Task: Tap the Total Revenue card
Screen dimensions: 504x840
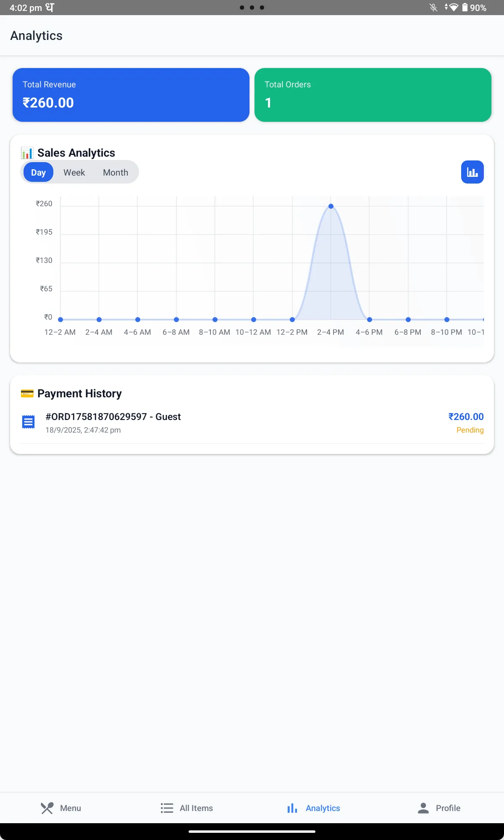Action: pos(131,95)
